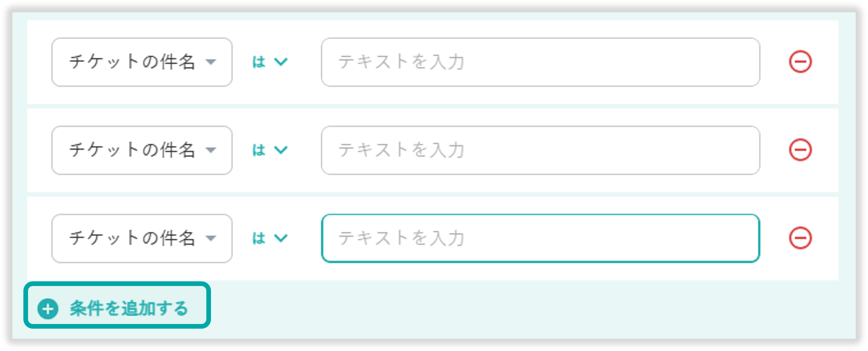This screenshot has height=351, width=868.
Task: Open second row's チケットの件名 field dropdown
Action: (142, 150)
